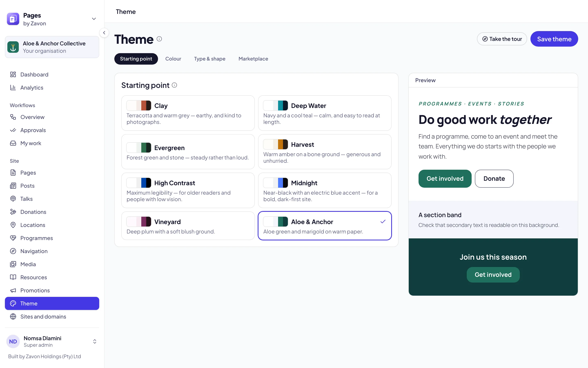Click the Posts newspaper icon

tap(13, 186)
